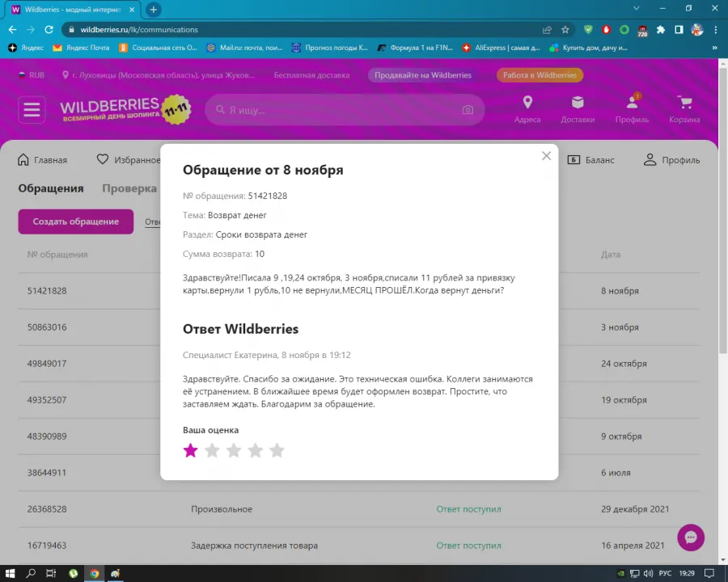Open the Прогноз погоды bookmark
The image size is (728, 582).
[x=330, y=48]
